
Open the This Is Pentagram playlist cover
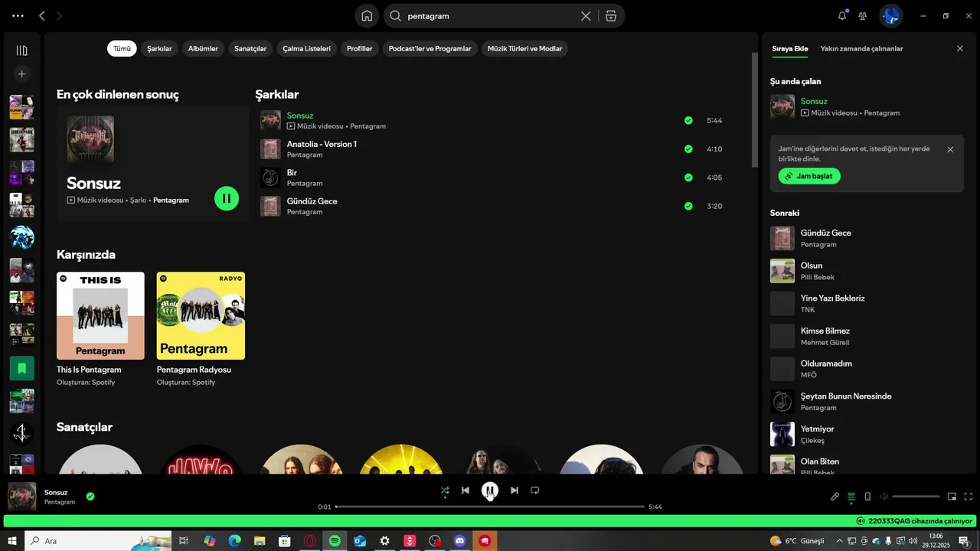tap(100, 315)
